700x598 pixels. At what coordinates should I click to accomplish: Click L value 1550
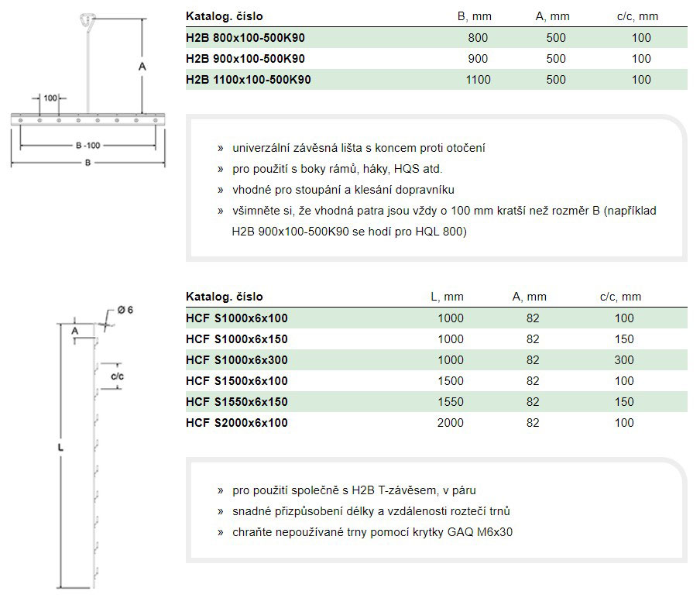pos(451,402)
